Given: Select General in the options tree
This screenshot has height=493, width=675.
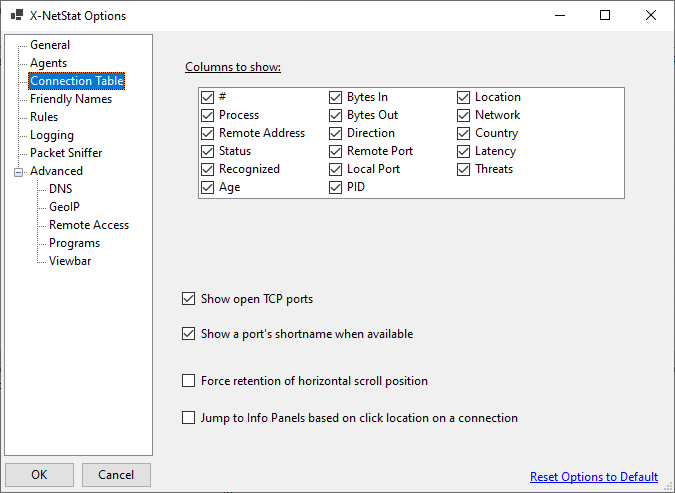Looking at the screenshot, I should 50,45.
